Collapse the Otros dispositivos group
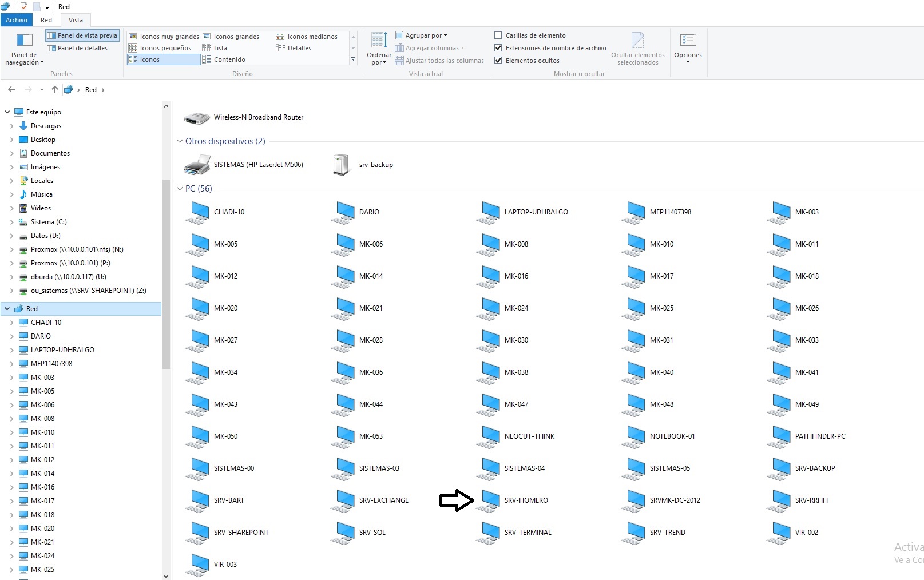The height and width of the screenshot is (580, 924). point(180,141)
